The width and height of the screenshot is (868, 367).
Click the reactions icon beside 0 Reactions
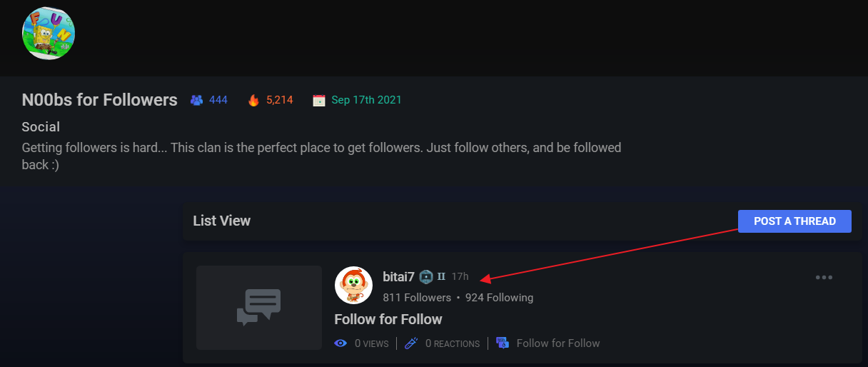point(412,343)
